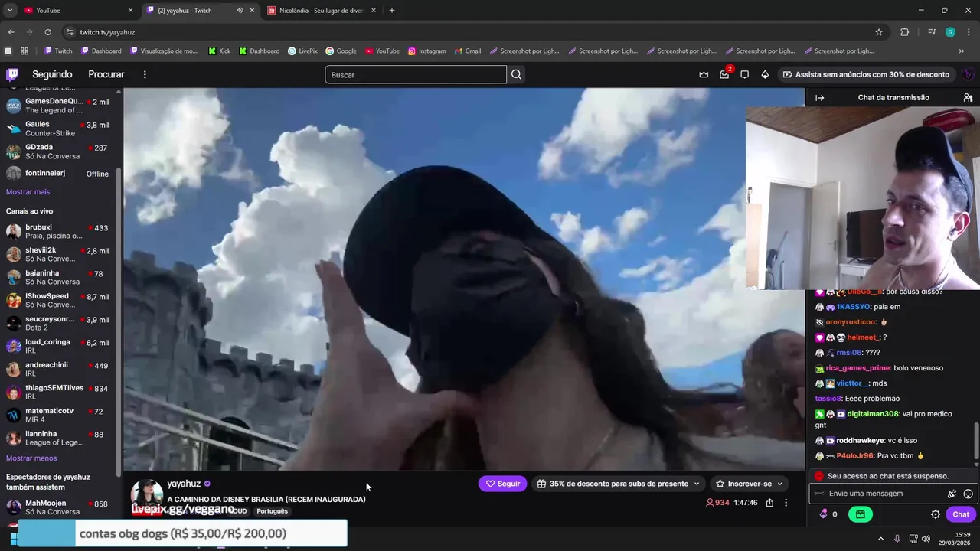
Task: Open the Instagram bookmark
Action: pos(426,51)
